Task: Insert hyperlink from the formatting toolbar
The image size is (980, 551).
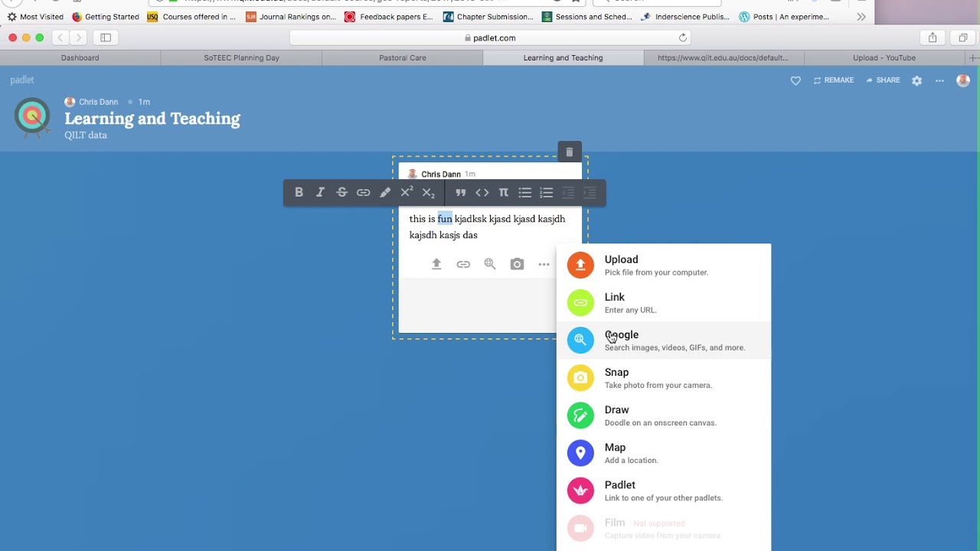Action: (364, 193)
